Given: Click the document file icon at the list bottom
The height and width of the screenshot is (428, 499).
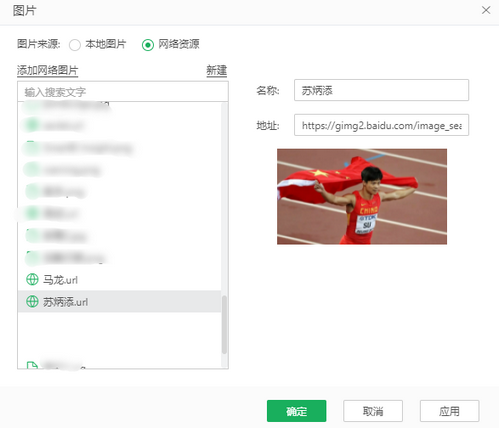Looking at the screenshot, I should 32,365.
